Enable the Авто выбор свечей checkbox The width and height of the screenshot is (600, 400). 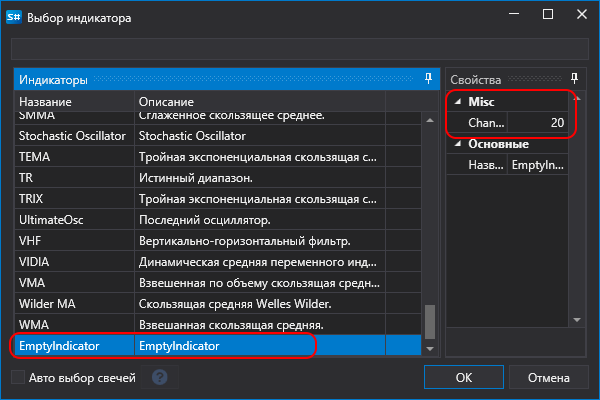coord(18,377)
